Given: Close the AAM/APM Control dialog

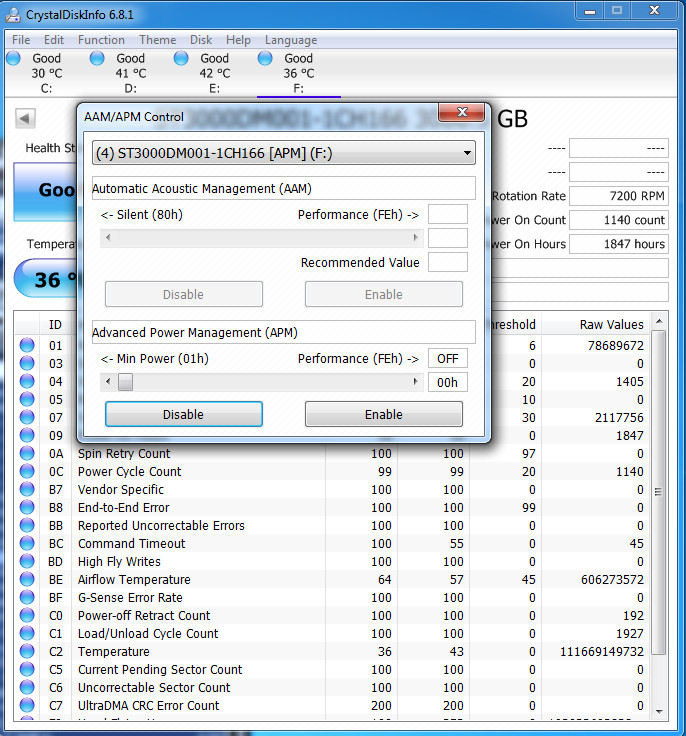Looking at the screenshot, I should pos(462,112).
